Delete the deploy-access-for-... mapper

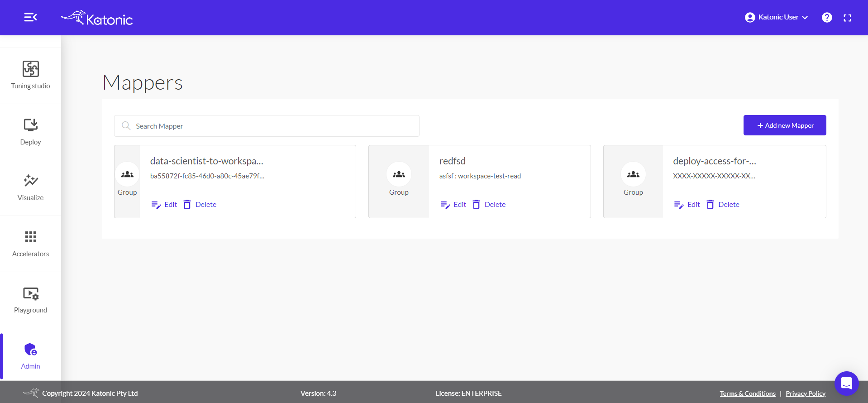tap(723, 205)
